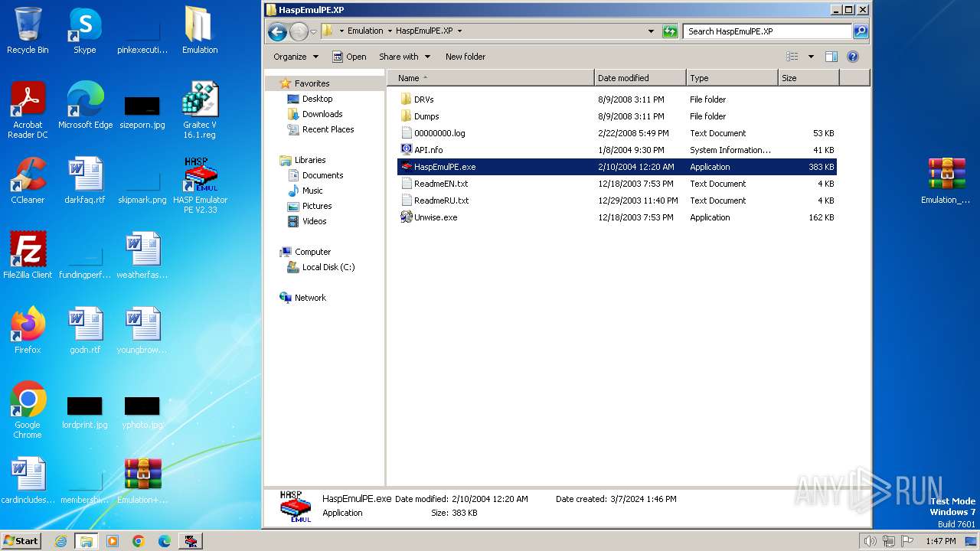Expand the Share with dropdown
This screenshot has height=551, width=980.
(x=405, y=57)
